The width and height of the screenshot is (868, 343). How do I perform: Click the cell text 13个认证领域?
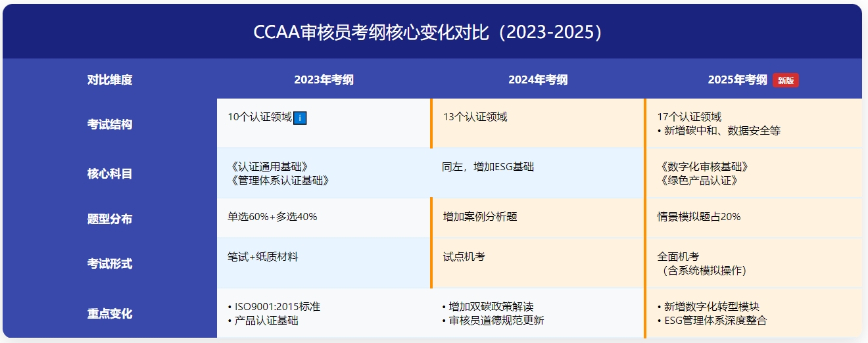pos(475,117)
